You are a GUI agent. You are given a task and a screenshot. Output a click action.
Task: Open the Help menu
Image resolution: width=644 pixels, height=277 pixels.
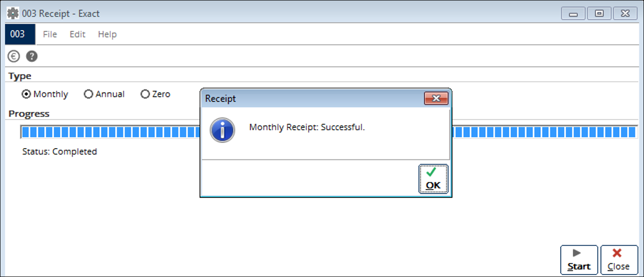point(107,34)
